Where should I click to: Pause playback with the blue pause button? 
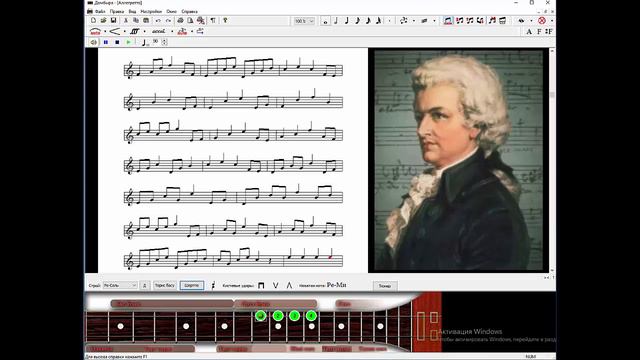point(106,42)
